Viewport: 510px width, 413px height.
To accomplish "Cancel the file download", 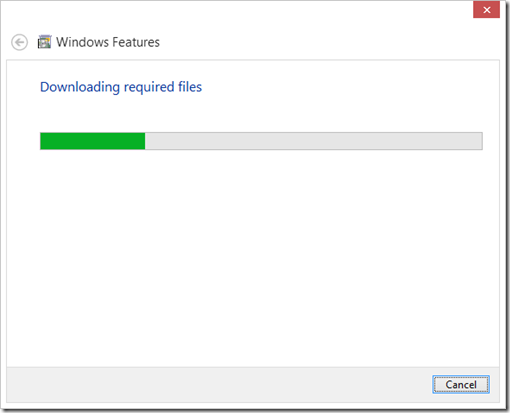I will click(x=461, y=384).
